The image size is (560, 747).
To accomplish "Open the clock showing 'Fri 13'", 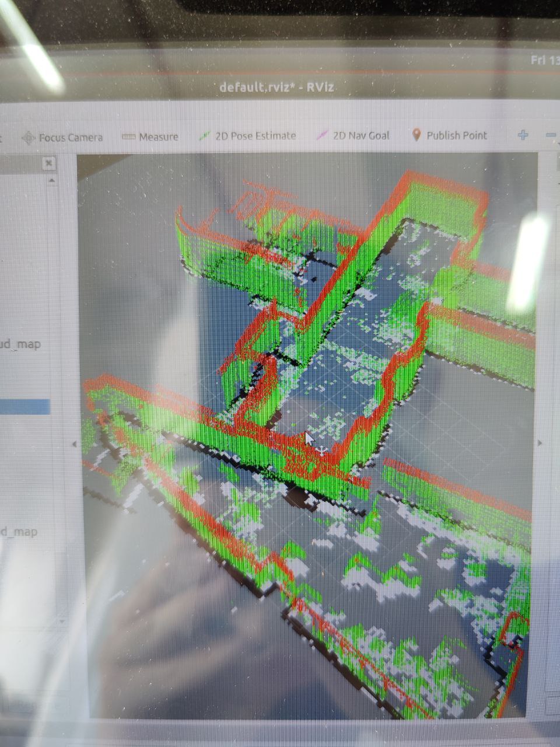I will click(x=545, y=60).
